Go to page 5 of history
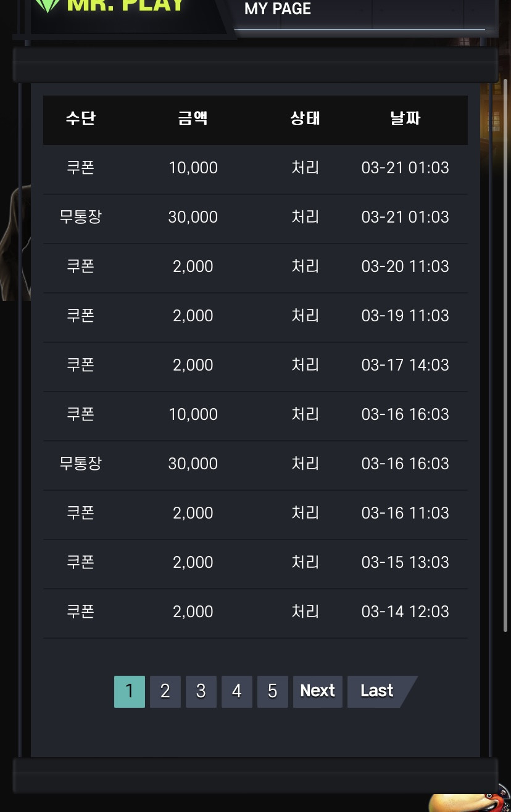This screenshot has width=511, height=812. 272,691
